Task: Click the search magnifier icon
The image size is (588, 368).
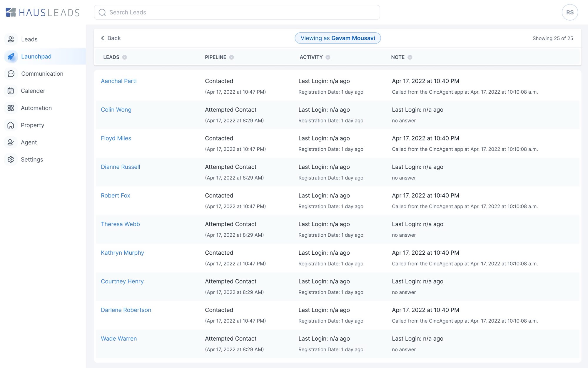Action: point(102,12)
